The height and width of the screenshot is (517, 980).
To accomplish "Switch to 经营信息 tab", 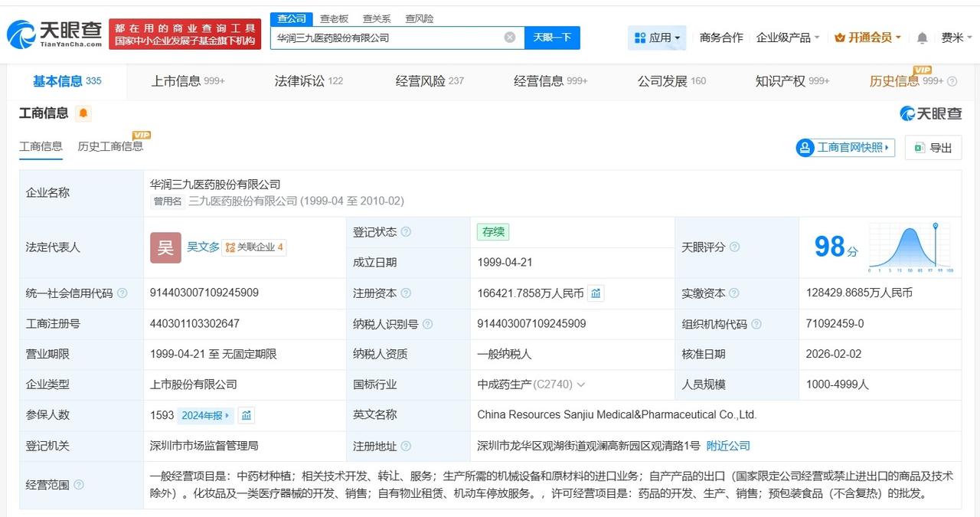I will click(550, 80).
